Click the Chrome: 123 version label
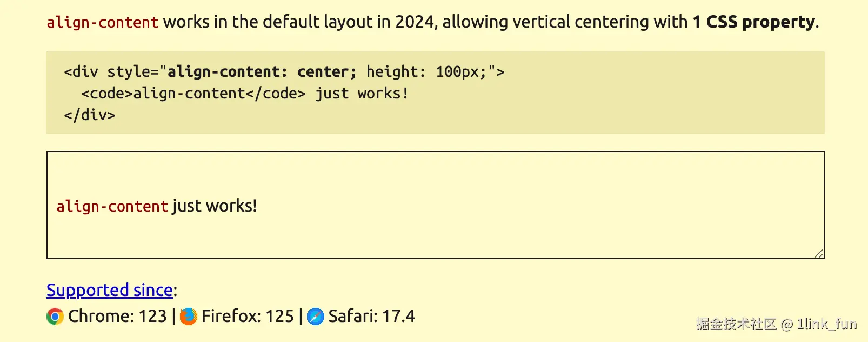This screenshot has width=868, height=342. pyautogui.click(x=117, y=316)
